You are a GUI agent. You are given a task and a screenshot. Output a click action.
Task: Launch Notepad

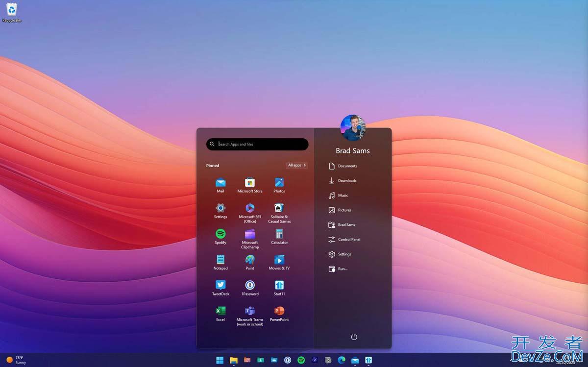[220, 262]
